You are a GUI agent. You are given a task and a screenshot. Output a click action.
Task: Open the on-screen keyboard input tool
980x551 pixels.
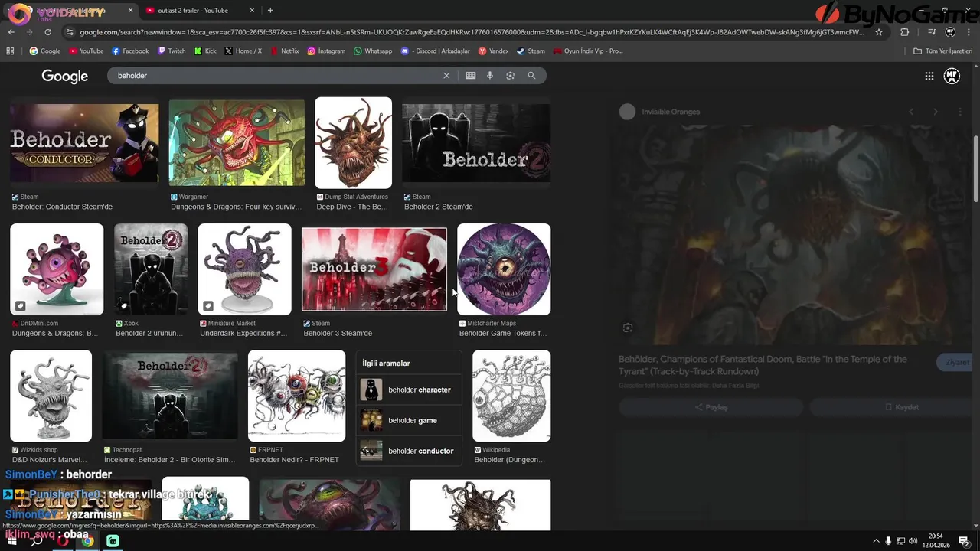click(x=470, y=76)
